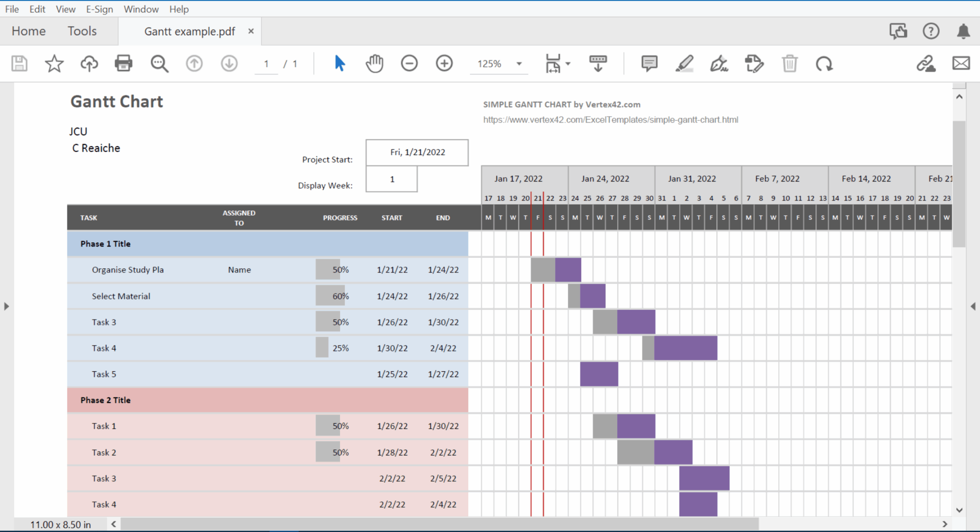
Task: Open the zoom level dropdown
Action: tap(519, 64)
